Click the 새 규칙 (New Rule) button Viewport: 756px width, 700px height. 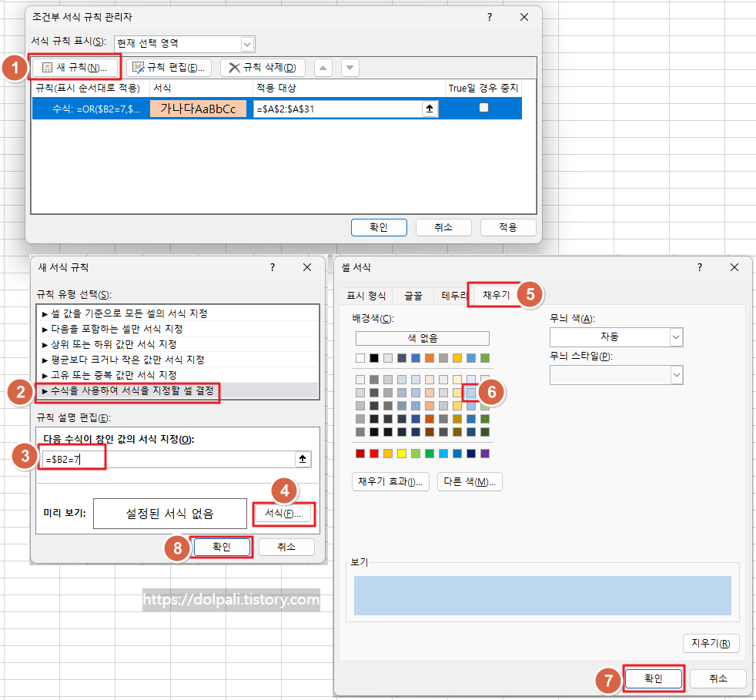(x=75, y=68)
